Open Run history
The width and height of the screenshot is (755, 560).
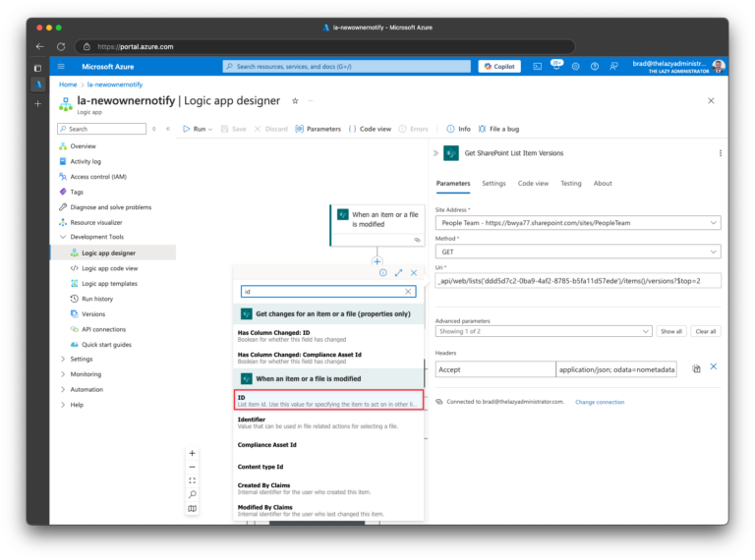click(97, 299)
